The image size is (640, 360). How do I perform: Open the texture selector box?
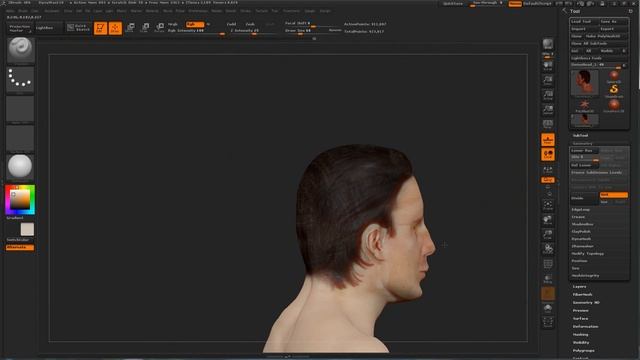[x=20, y=138]
